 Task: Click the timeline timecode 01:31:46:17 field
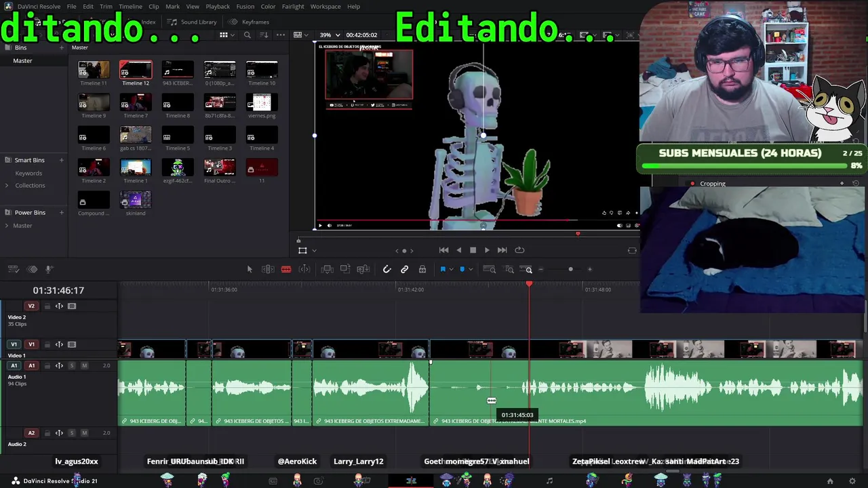[x=58, y=291]
